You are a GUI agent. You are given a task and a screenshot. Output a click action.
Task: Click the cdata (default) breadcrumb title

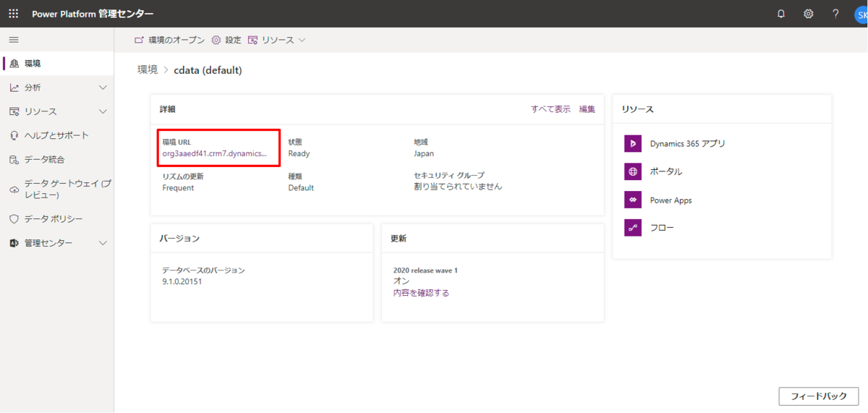pyautogui.click(x=208, y=70)
